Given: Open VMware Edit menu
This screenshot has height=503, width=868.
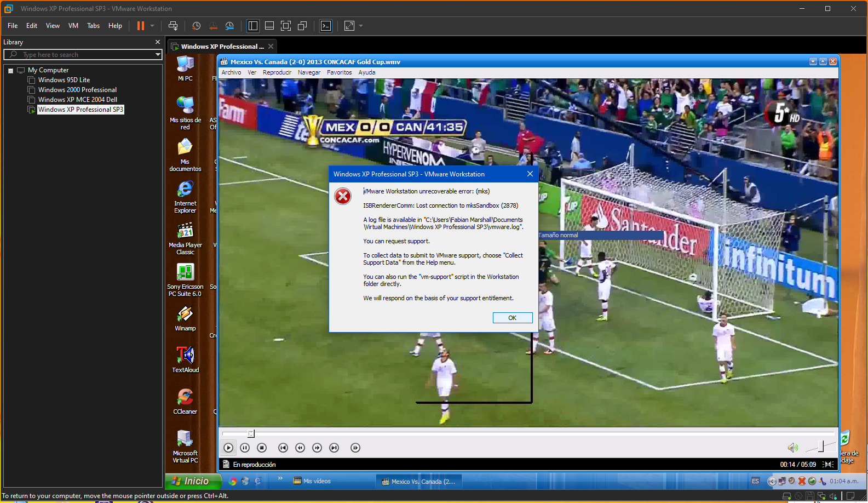Looking at the screenshot, I should [x=32, y=26].
